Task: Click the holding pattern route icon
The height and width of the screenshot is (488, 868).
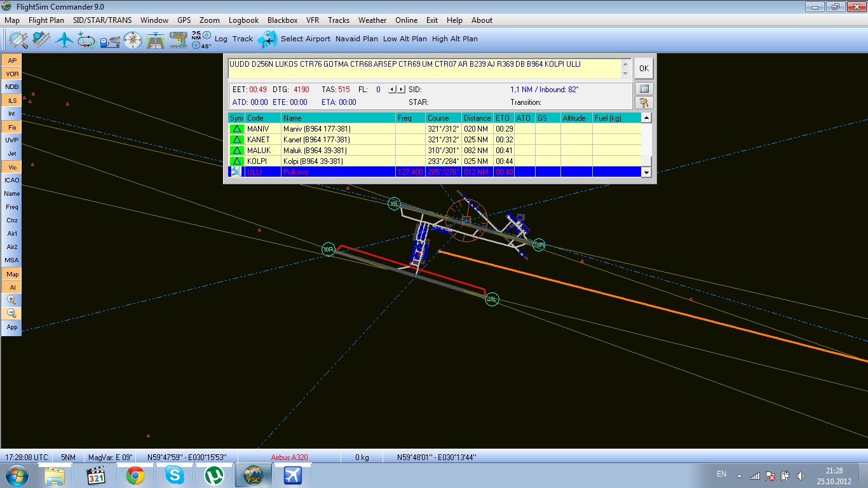Action: click(87, 40)
